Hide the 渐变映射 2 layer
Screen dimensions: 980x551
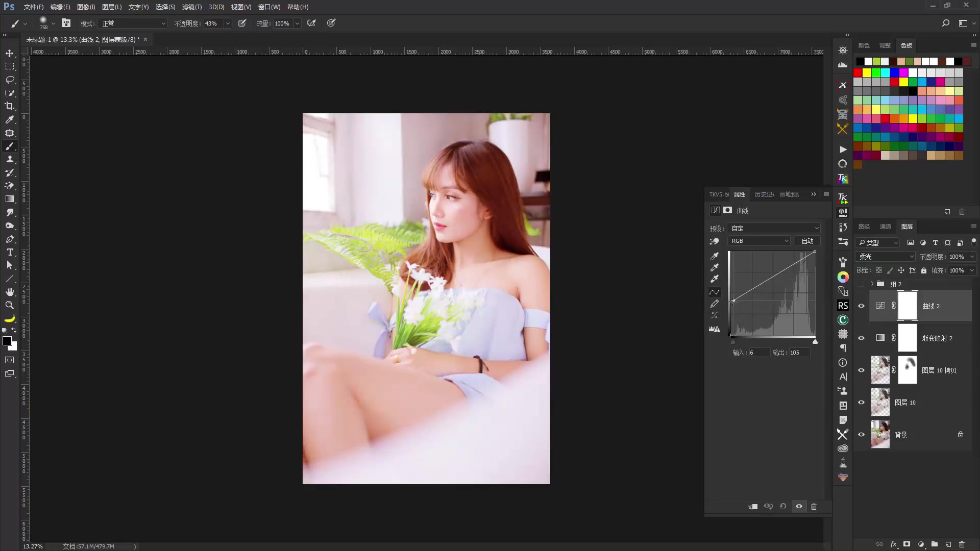[x=862, y=338]
